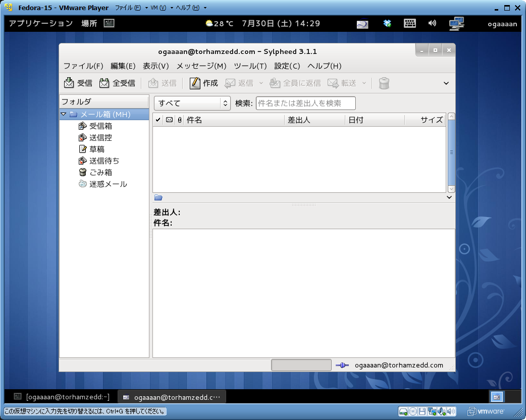Viewport: 526px width, 420px height.
Task: Click the greyed 送信 (send) toolbar icon
Action: point(153,83)
